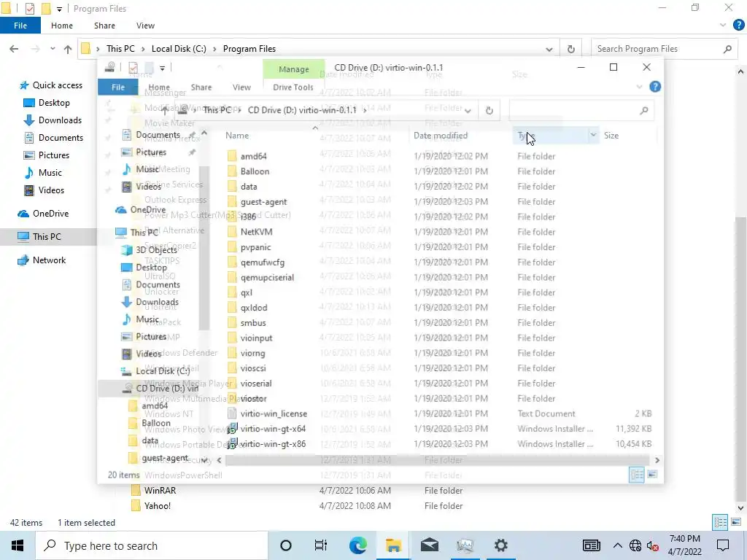
Task: Select the qxldod folder
Action: (253, 308)
